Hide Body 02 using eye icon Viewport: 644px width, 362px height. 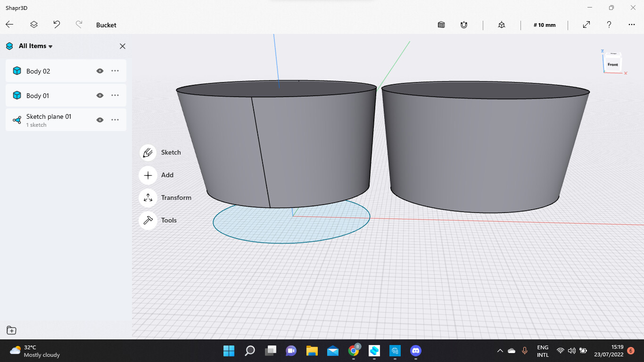click(99, 71)
